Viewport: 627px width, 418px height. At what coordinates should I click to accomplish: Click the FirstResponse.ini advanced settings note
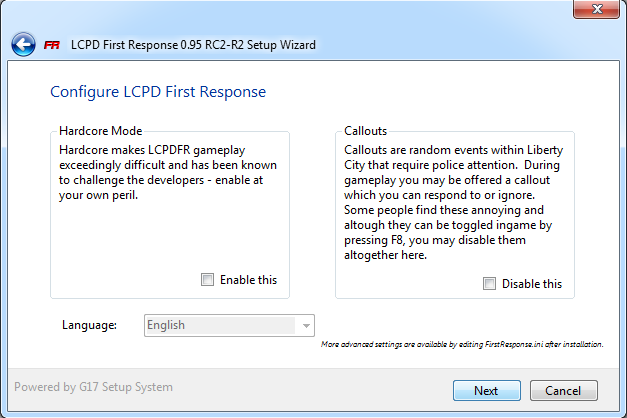462,345
